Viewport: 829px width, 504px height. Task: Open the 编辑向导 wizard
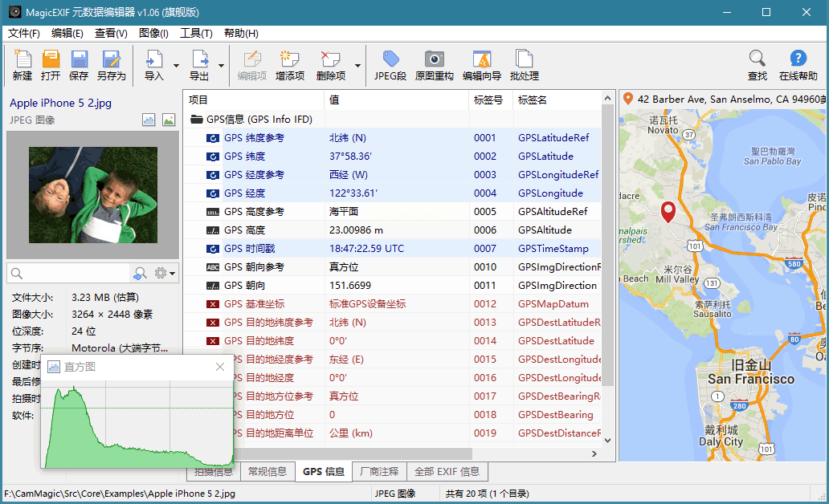pyautogui.click(x=482, y=64)
